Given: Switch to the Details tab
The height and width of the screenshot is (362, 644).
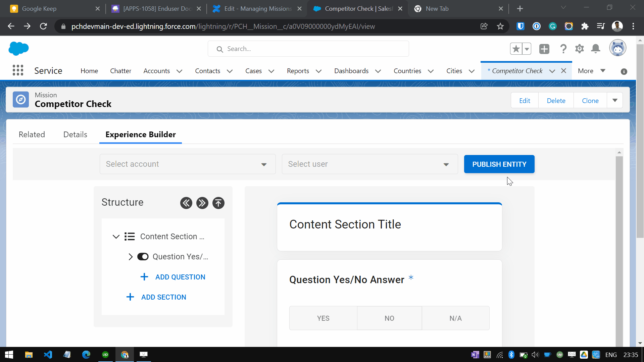Looking at the screenshot, I should 75,135.
